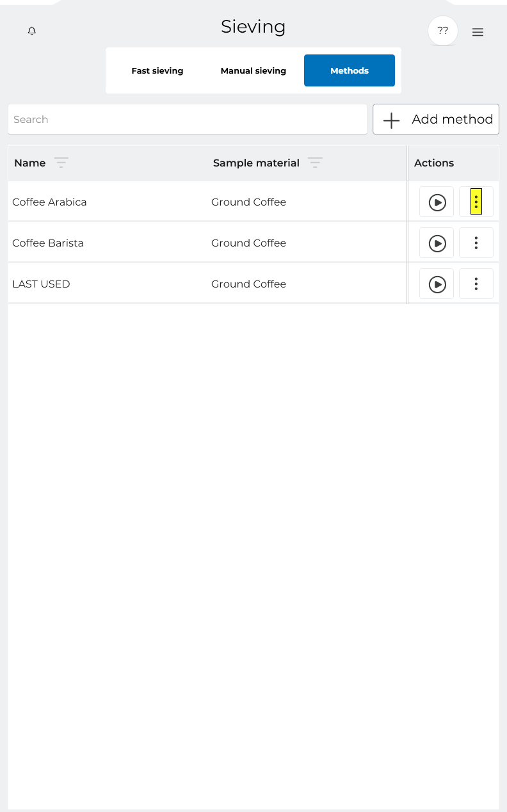Open more options for Coffee Barista
507x812 pixels.
point(476,243)
